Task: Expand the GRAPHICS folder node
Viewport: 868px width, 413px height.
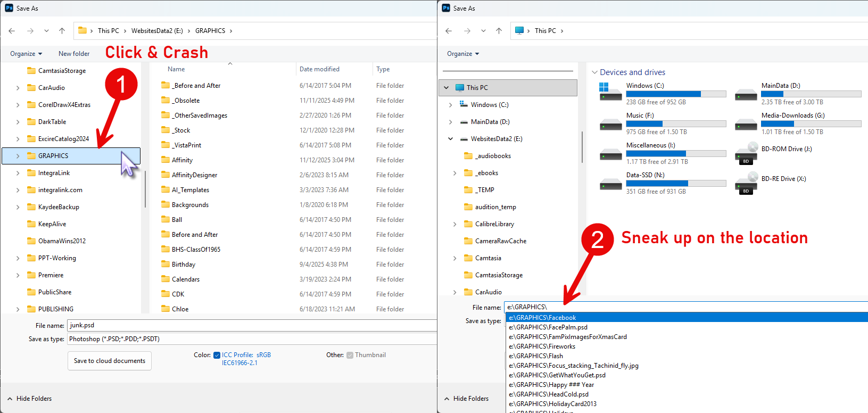Action: click(18, 156)
